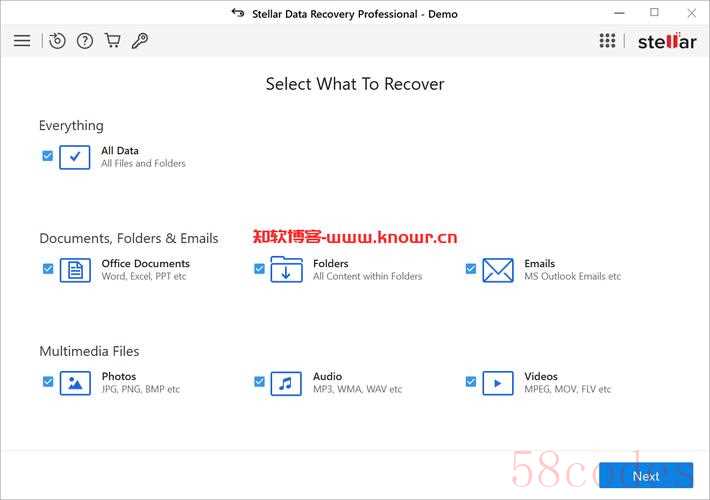Screen dimensions: 710x500
Task: Toggle the Emails checkbox
Action: point(471,269)
